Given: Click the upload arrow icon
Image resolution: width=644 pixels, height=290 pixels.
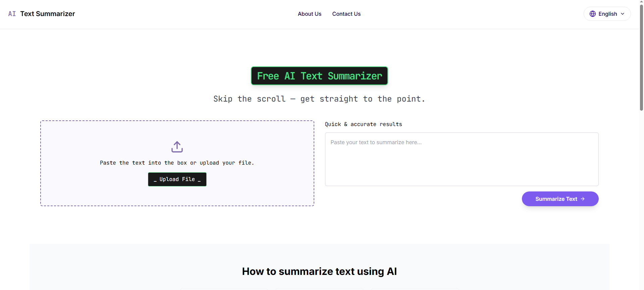Looking at the screenshot, I should pos(177,147).
